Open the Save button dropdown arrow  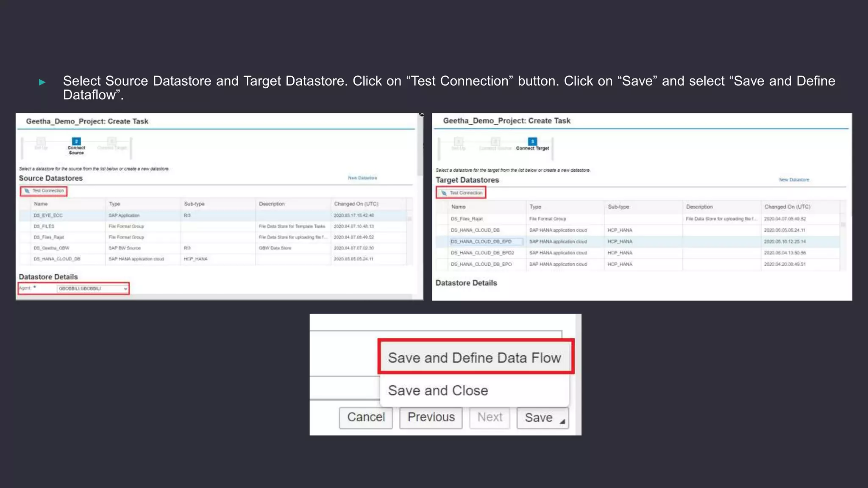(562, 421)
